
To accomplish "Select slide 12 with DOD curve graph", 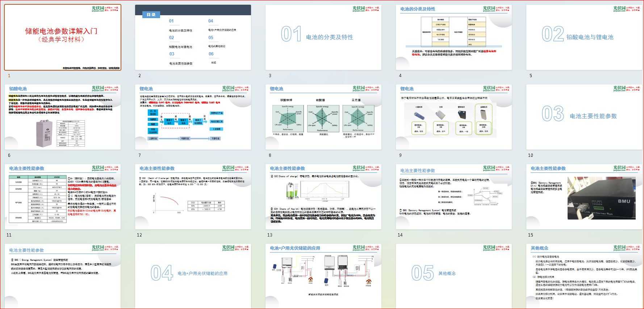I will [x=193, y=197].
